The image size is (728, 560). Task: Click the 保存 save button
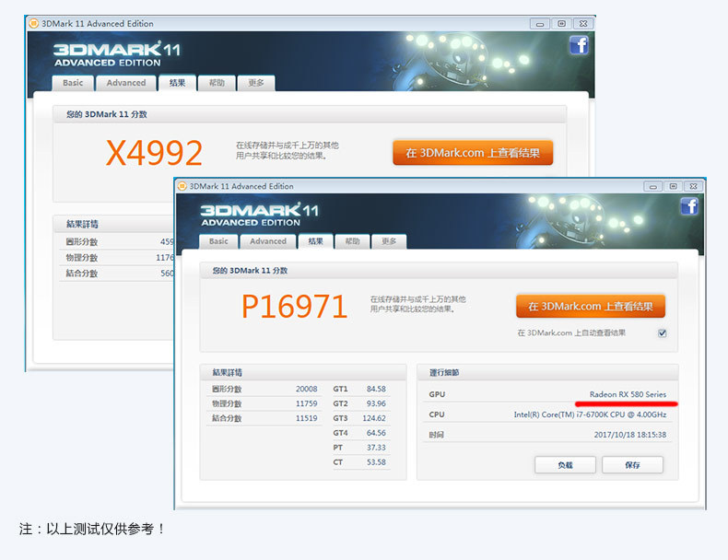click(632, 465)
